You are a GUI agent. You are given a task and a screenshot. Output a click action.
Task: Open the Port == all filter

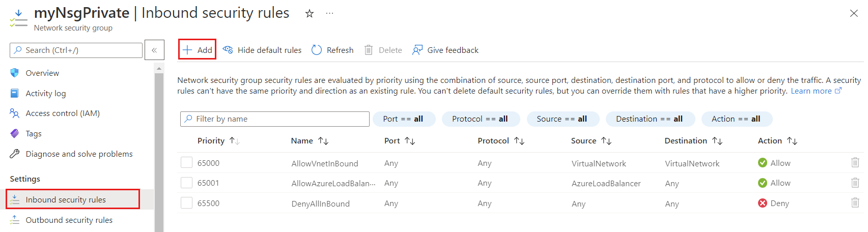[404, 119]
